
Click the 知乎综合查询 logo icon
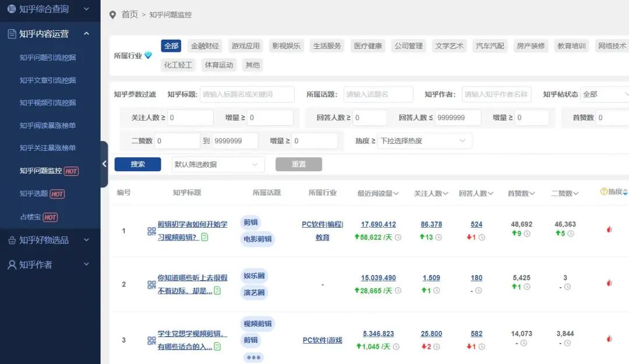pos(12,9)
